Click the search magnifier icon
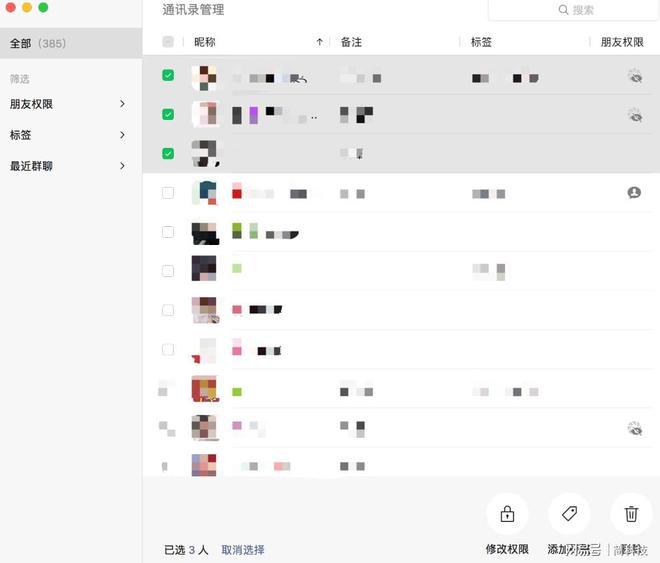The height and width of the screenshot is (563, 660). click(x=563, y=10)
